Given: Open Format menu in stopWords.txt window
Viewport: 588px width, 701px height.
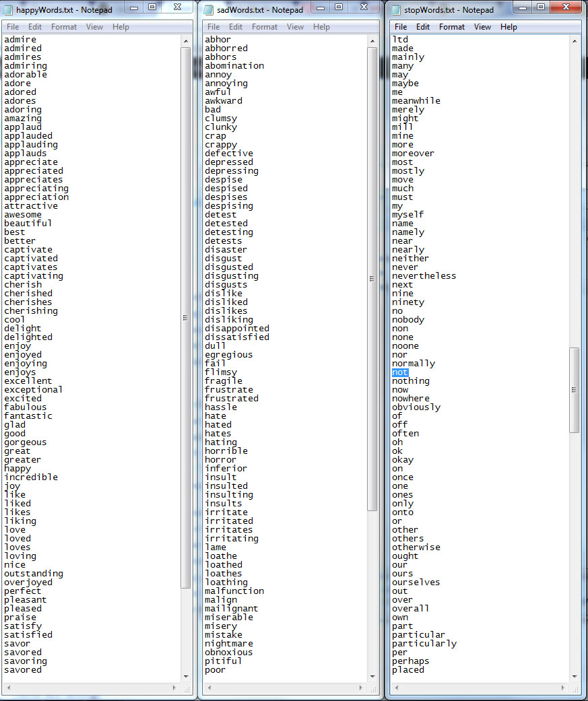Looking at the screenshot, I should pyautogui.click(x=452, y=27).
